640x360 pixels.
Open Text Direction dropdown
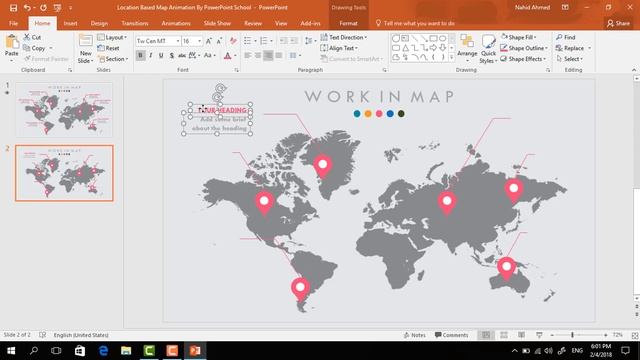coord(344,37)
